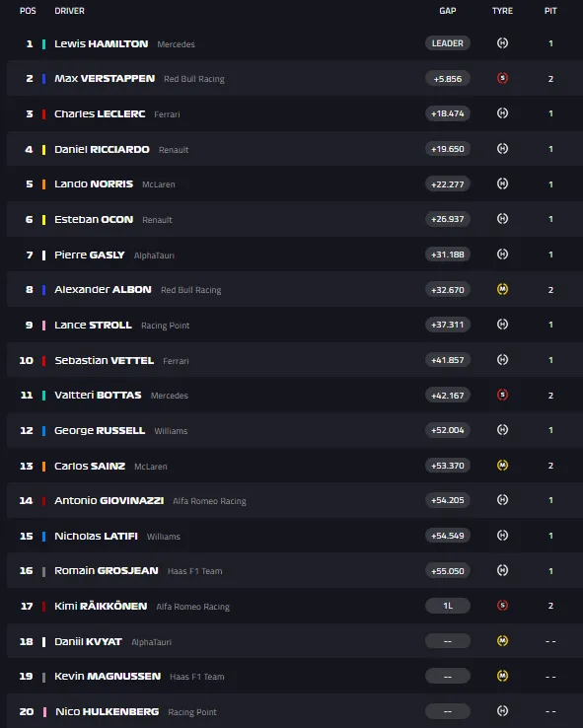The image size is (583, 728).
Task: Open George RUSSELL's driver entry
Action: click(x=100, y=430)
